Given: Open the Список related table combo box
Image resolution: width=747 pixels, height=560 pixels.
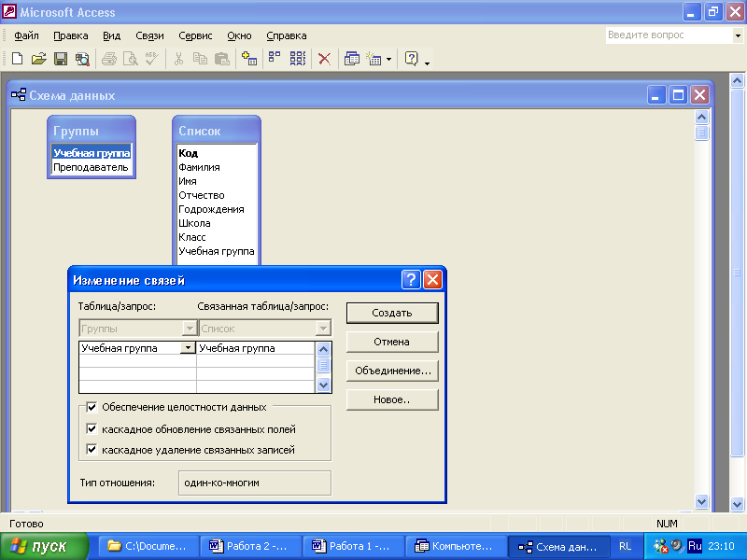Looking at the screenshot, I should tap(264, 329).
